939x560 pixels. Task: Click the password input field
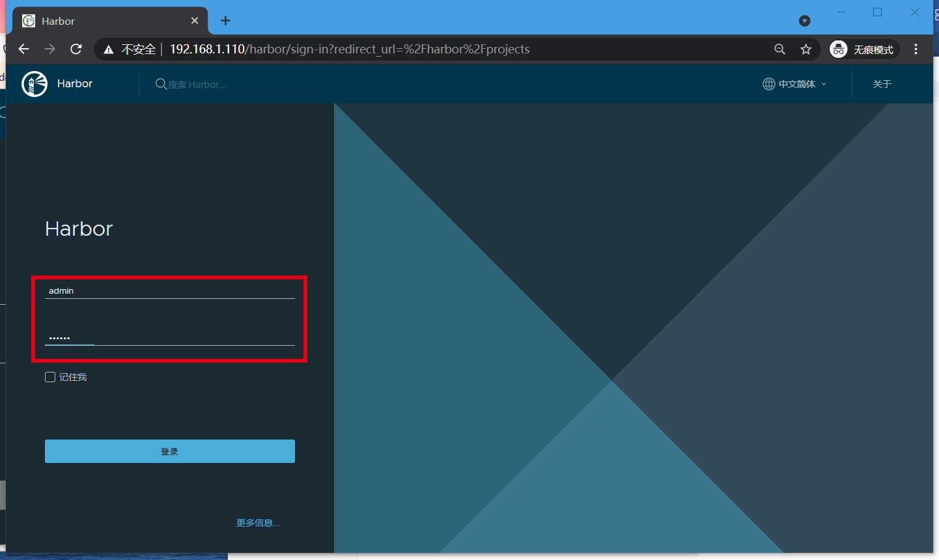coord(170,337)
